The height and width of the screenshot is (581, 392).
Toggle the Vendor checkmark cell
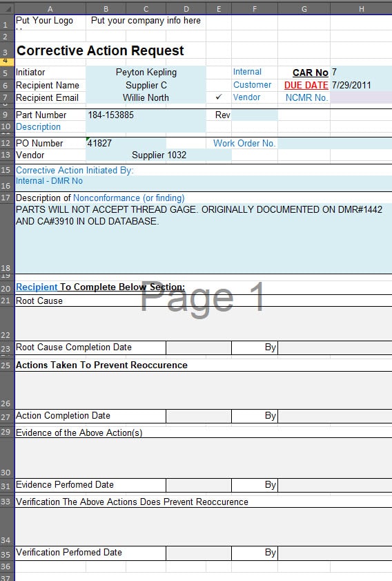(219, 97)
